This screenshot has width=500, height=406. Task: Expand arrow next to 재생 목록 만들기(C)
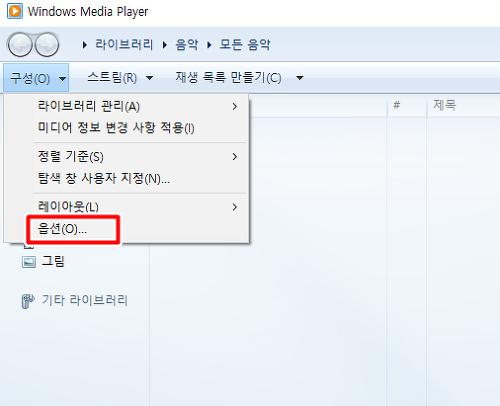point(300,78)
